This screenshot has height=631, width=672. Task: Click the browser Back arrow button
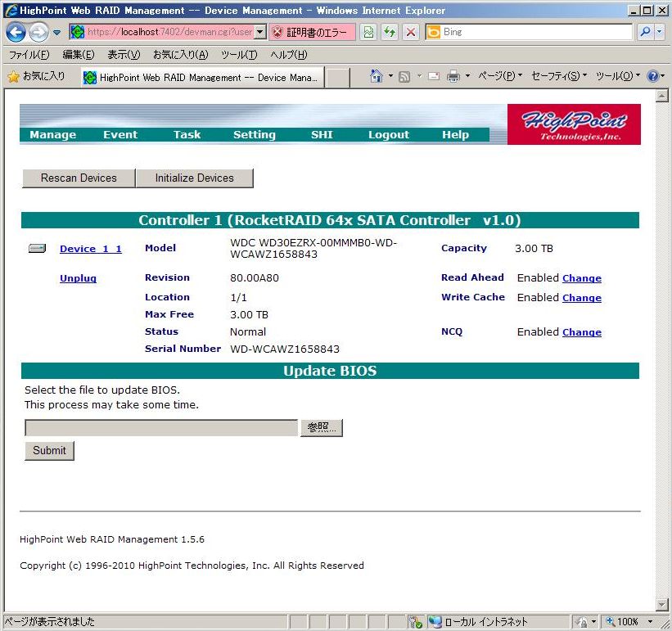(16, 32)
